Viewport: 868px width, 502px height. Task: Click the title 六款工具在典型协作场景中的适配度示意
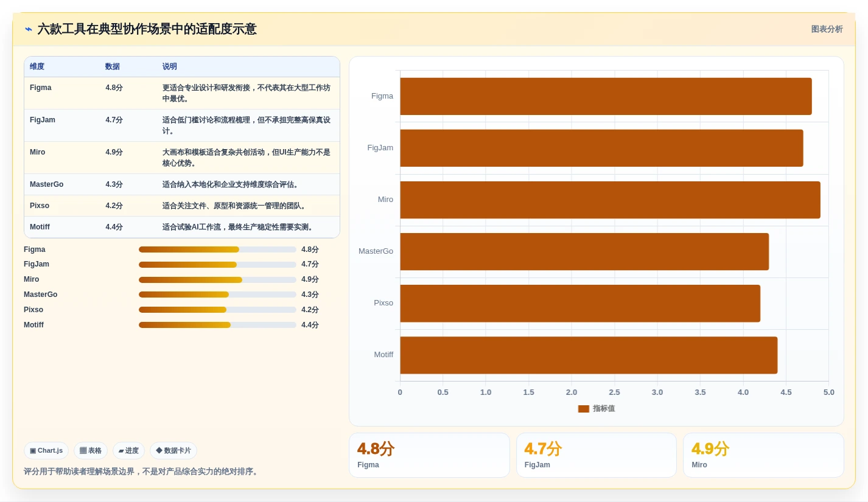coord(147,29)
